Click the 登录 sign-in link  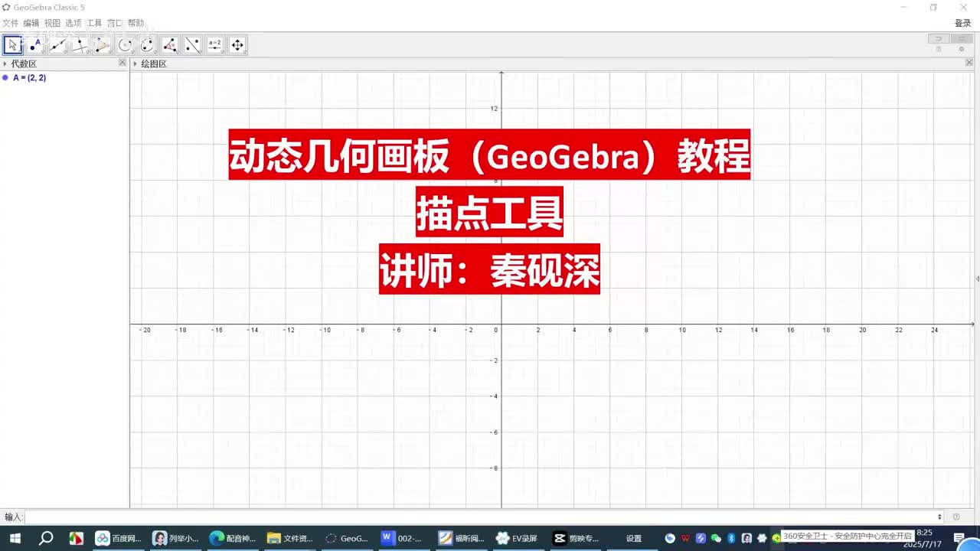962,24
